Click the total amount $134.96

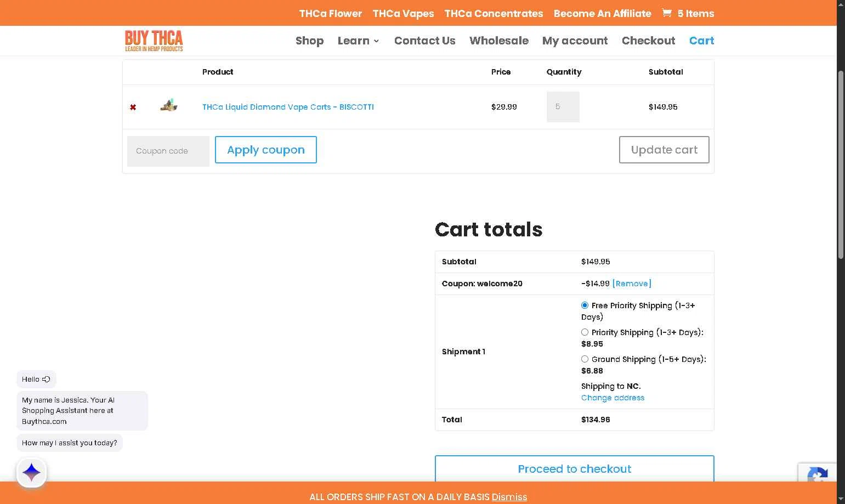pyautogui.click(x=596, y=420)
